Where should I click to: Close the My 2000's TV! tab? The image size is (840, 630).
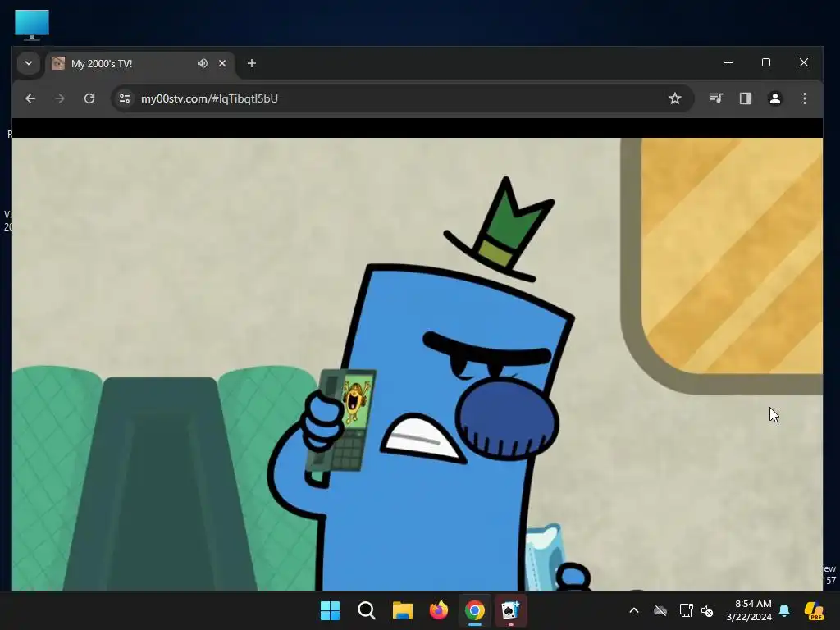click(222, 63)
